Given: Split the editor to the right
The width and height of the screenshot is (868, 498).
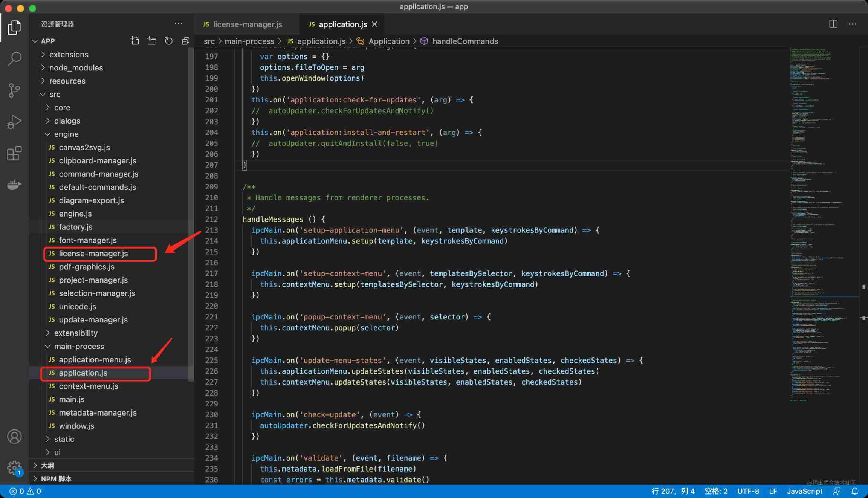Looking at the screenshot, I should tap(833, 24).
